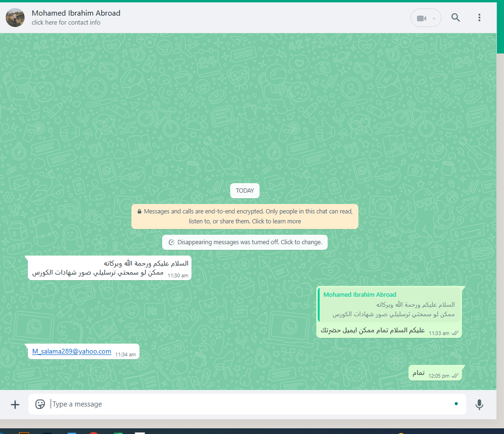The height and width of the screenshot is (434, 504).
Task: Open the end-to-end encryption notice
Action: pos(245,216)
